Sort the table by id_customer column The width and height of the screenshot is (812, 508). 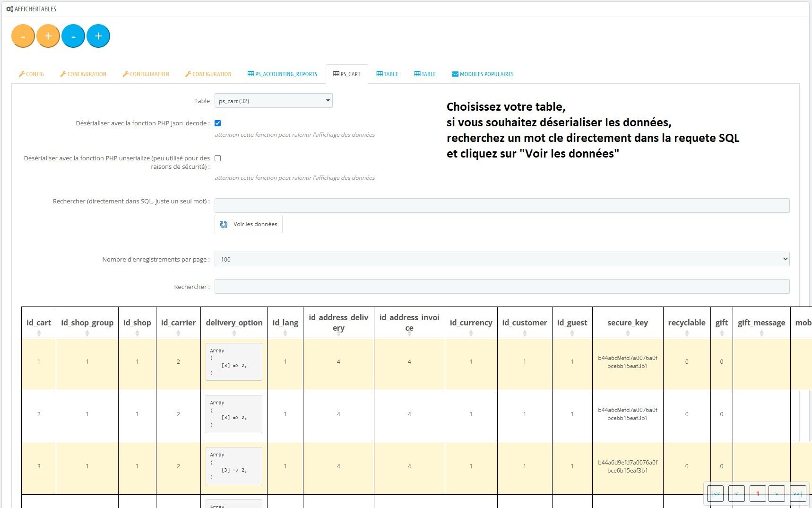coord(525,323)
